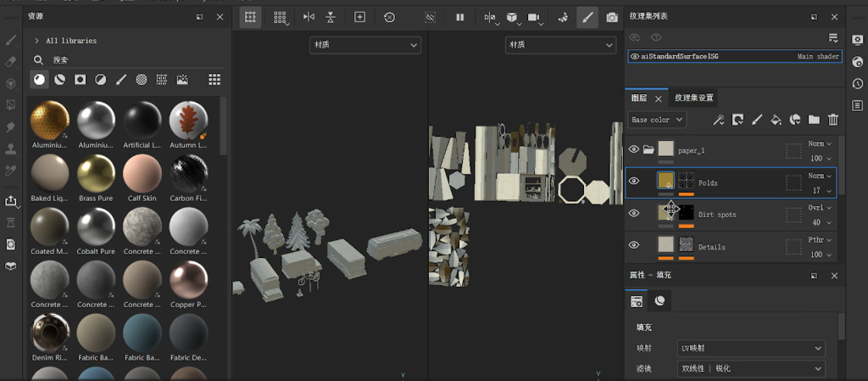The image size is (868, 381).
Task: Filter assets by Brushes icon
Action: pyautogui.click(x=121, y=80)
